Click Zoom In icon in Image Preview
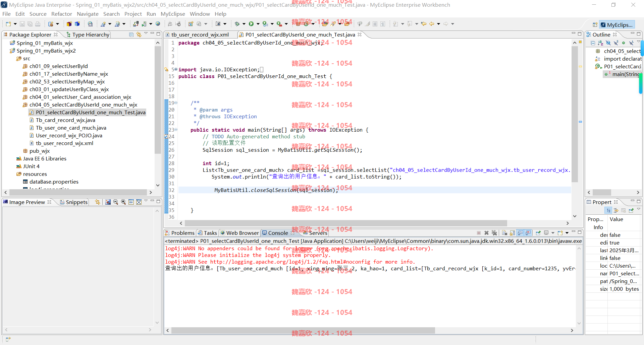Viewport: 644px width, 345px height. (123, 202)
